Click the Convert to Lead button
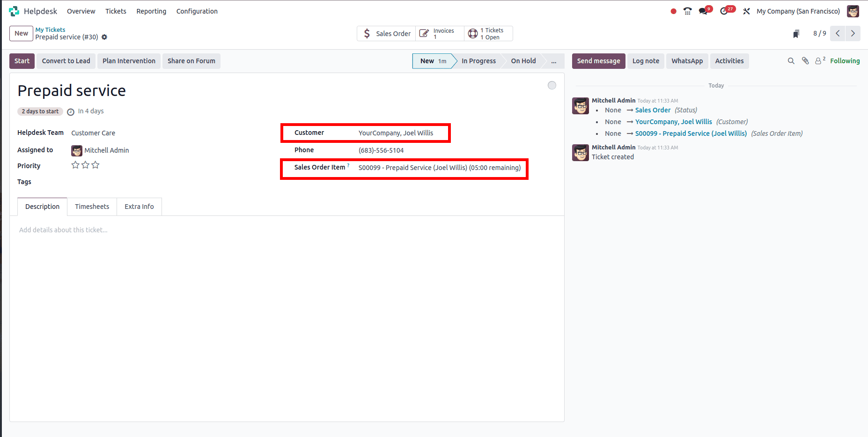 pos(66,61)
